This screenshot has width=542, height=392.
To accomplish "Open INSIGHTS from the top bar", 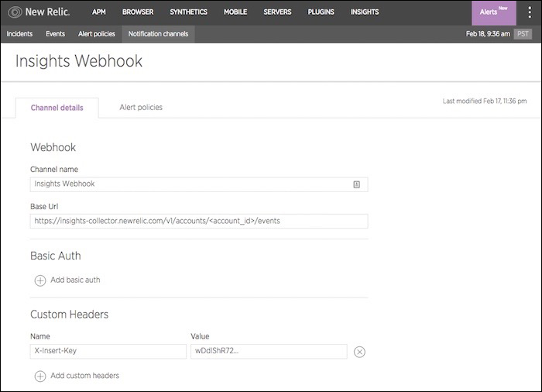I will click(365, 12).
